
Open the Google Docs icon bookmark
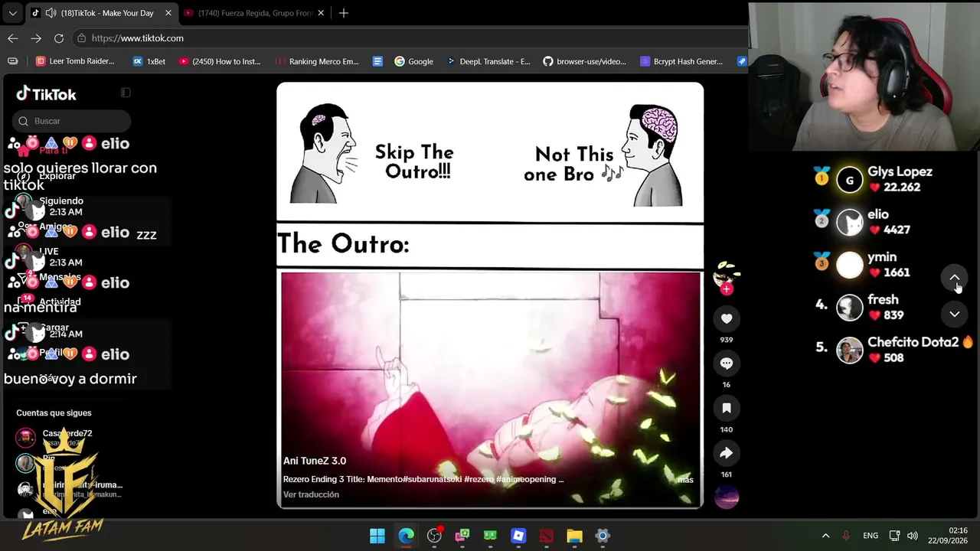pyautogui.click(x=377, y=61)
